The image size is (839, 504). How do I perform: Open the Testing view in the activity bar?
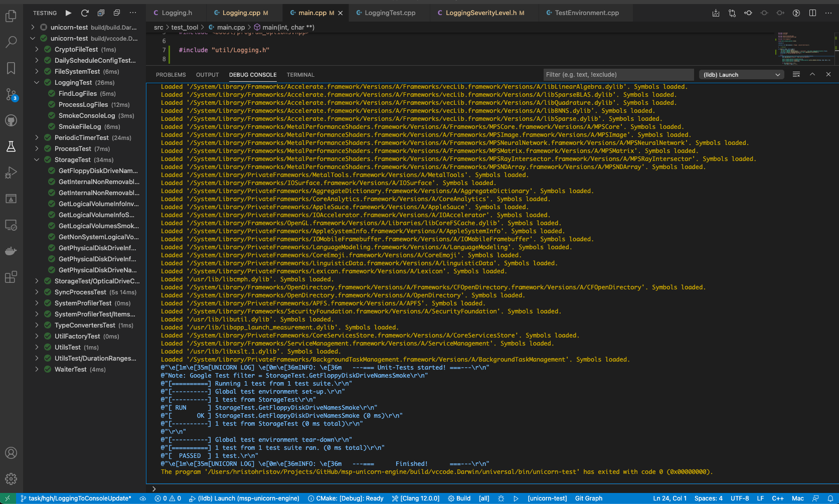(11, 146)
